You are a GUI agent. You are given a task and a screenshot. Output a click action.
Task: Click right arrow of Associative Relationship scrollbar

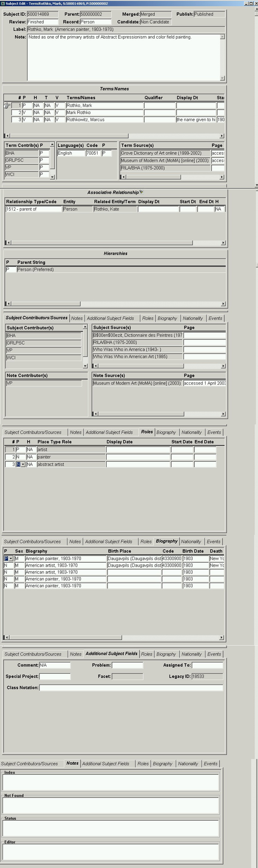(223, 243)
